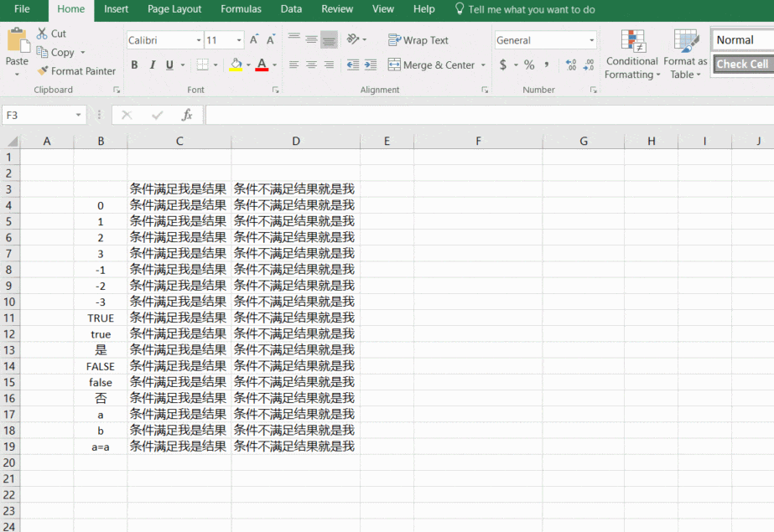Switch to the Formulas ribbon tab
This screenshot has height=532, width=774.
coord(241,9)
